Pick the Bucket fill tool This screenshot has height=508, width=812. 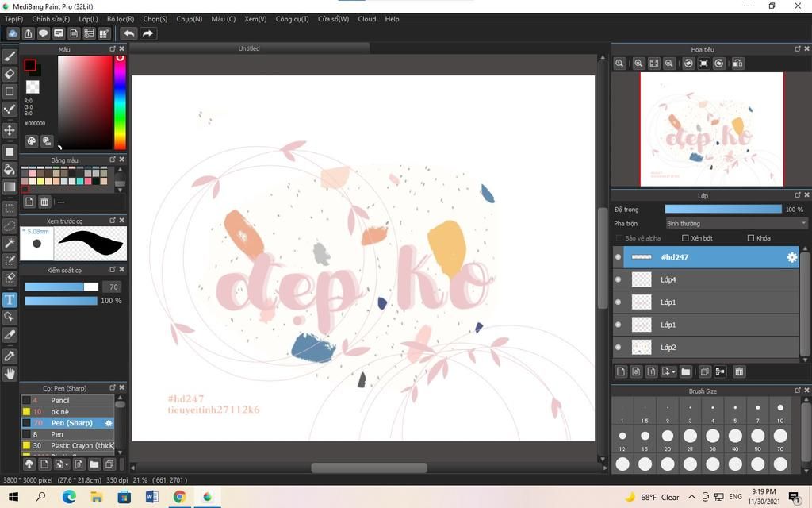10,169
